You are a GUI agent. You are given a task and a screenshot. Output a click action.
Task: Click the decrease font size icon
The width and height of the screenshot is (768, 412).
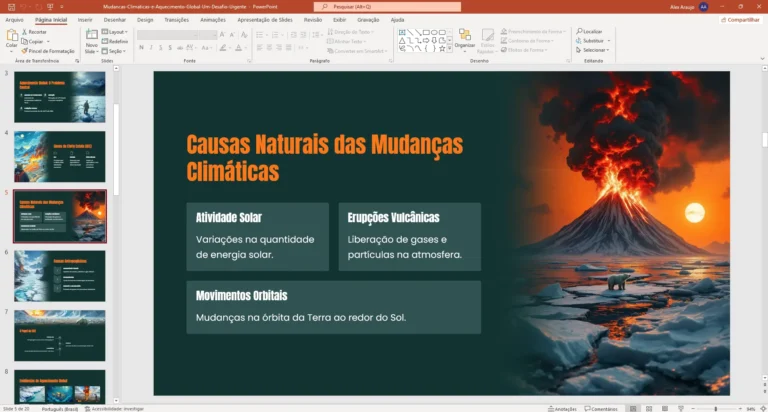(x=233, y=34)
